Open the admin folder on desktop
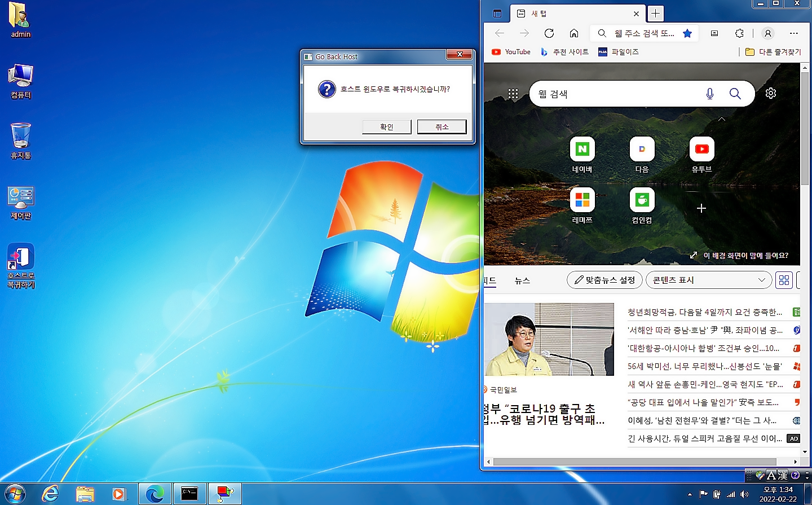The height and width of the screenshot is (505, 812). click(x=20, y=20)
